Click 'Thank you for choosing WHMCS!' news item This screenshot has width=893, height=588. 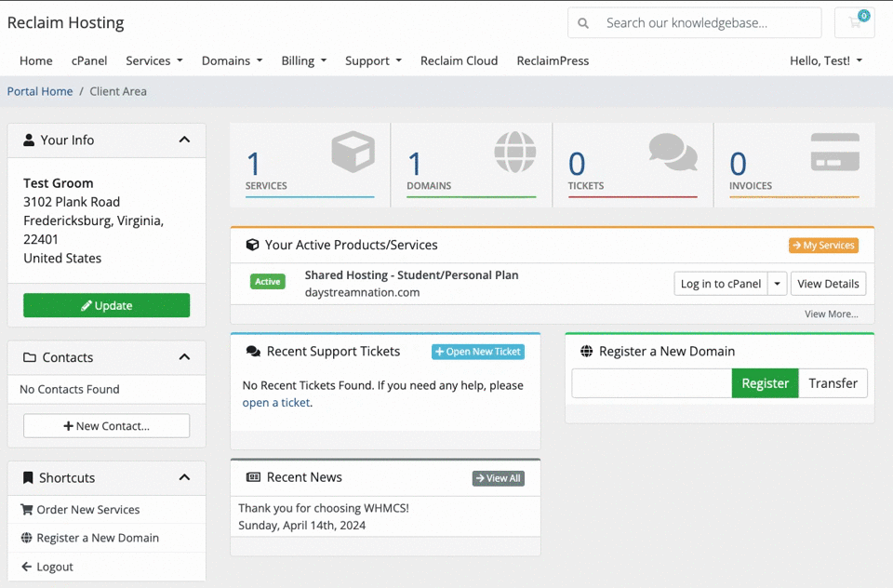[x=324, y=508]
